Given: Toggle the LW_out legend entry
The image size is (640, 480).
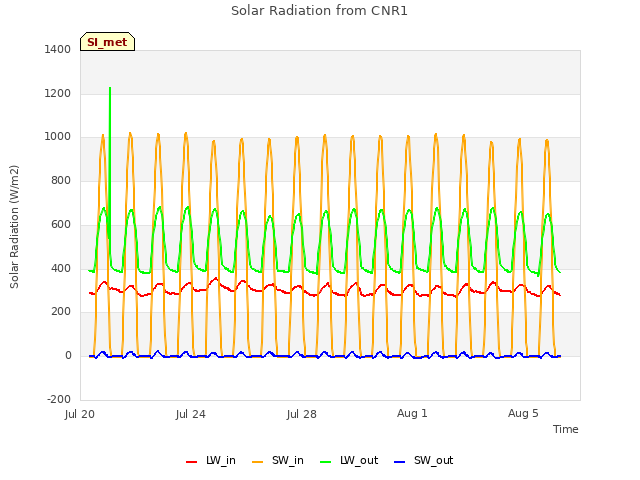Looking at the screenshot, I should pos(349,460).
